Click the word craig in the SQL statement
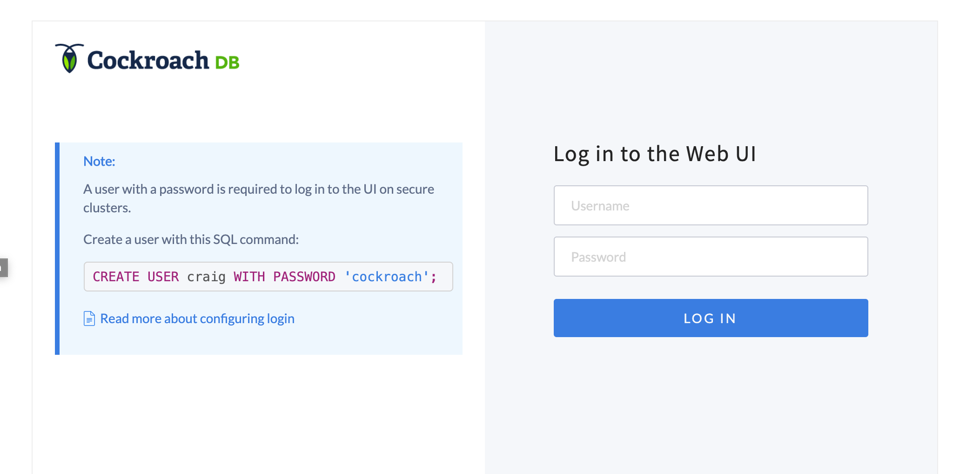The width and height of the screenshot is (980, 474). [206, 277]
